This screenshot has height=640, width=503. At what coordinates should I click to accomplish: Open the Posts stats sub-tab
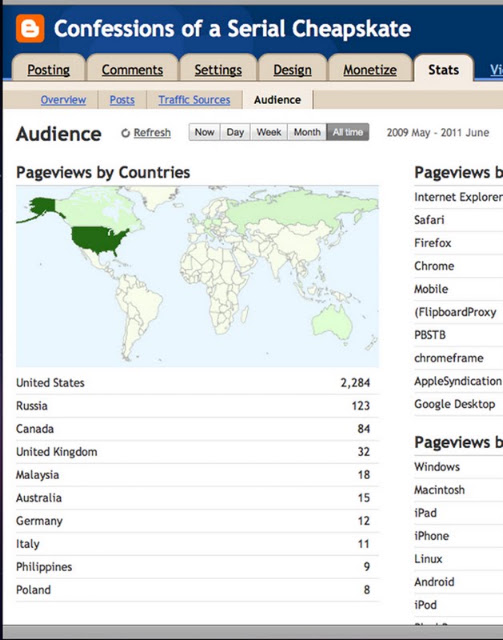122,100
